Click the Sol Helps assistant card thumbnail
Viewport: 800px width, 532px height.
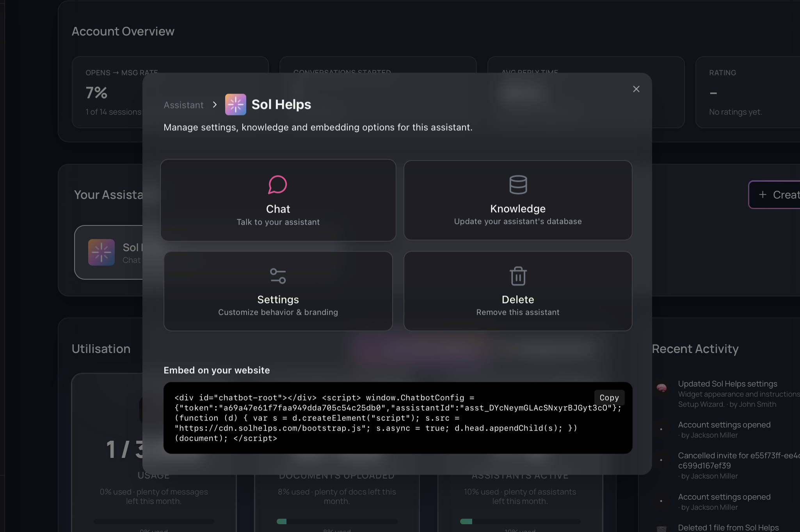(x=101, y=252)
